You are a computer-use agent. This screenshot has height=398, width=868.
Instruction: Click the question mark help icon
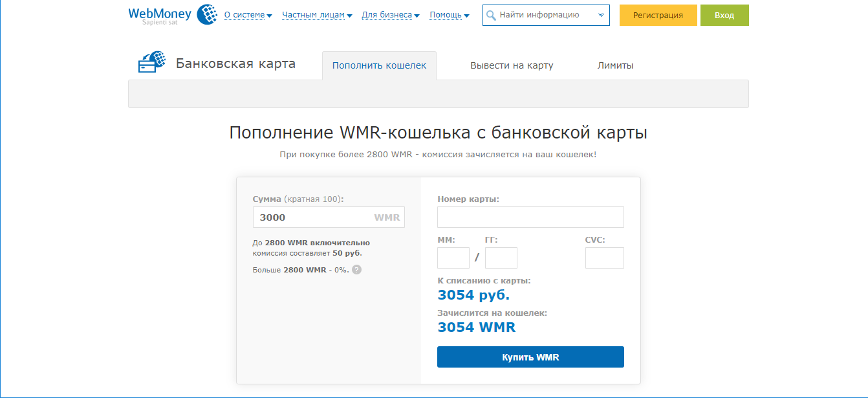coord(356,269)
